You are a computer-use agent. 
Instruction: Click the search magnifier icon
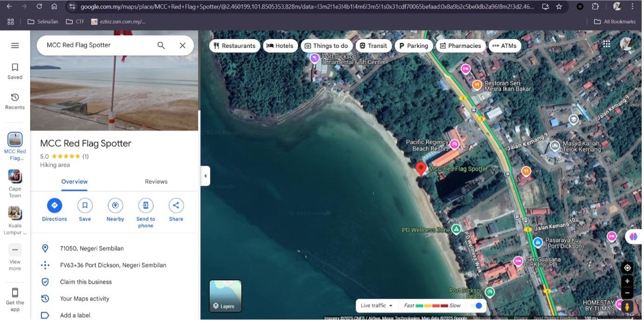161,45
